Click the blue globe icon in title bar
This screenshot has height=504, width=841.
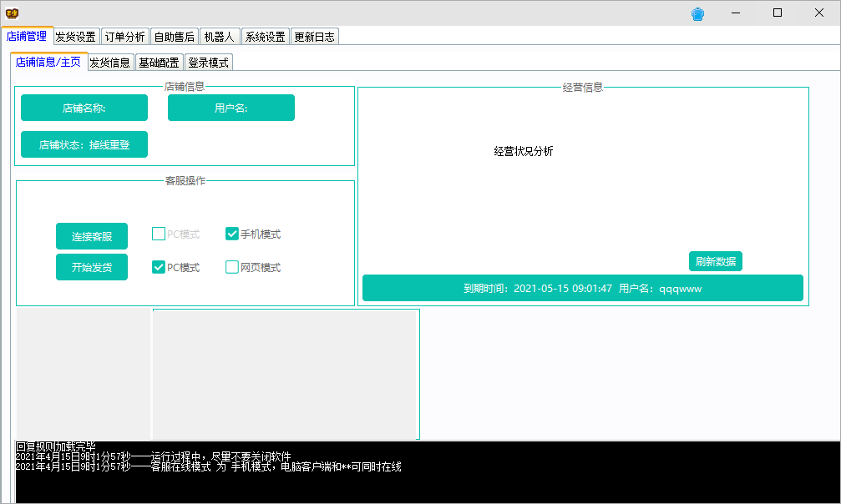[x=697, y=13]
